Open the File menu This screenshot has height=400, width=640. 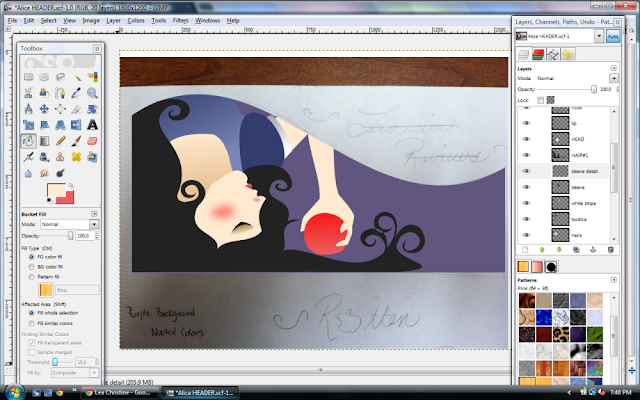coord(12,20)
